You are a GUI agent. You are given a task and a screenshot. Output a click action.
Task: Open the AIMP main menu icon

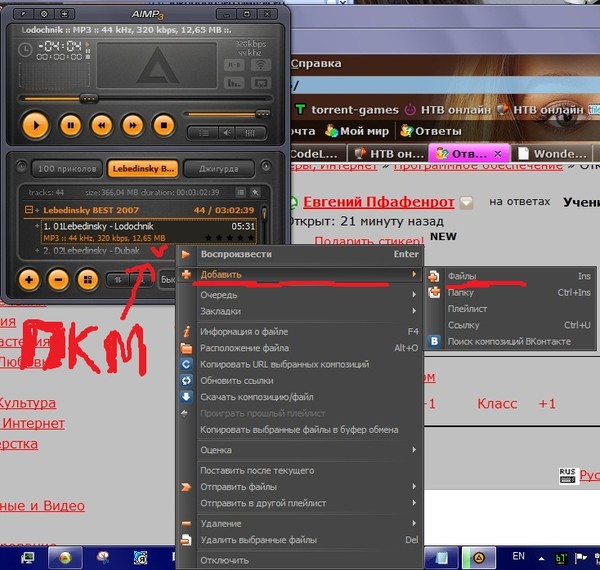click(24, 14)
